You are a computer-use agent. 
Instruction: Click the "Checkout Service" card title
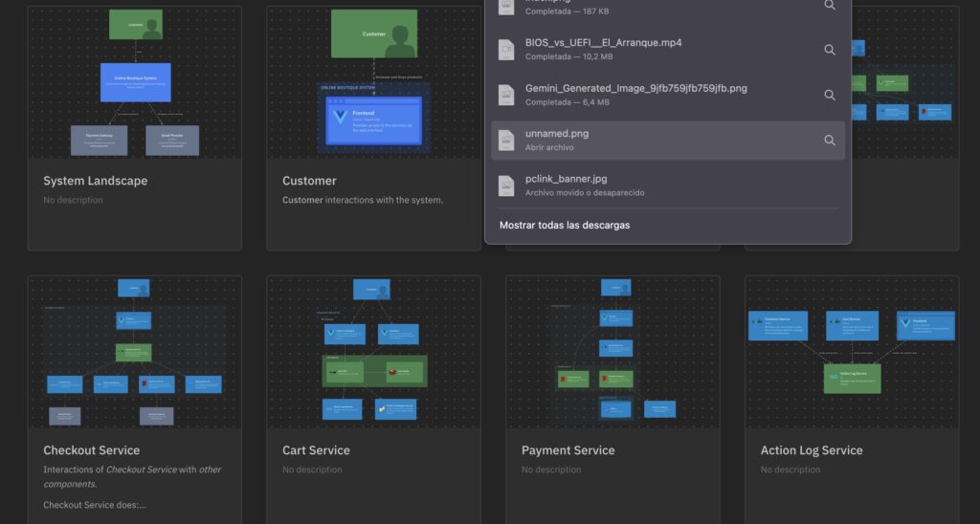91,450
